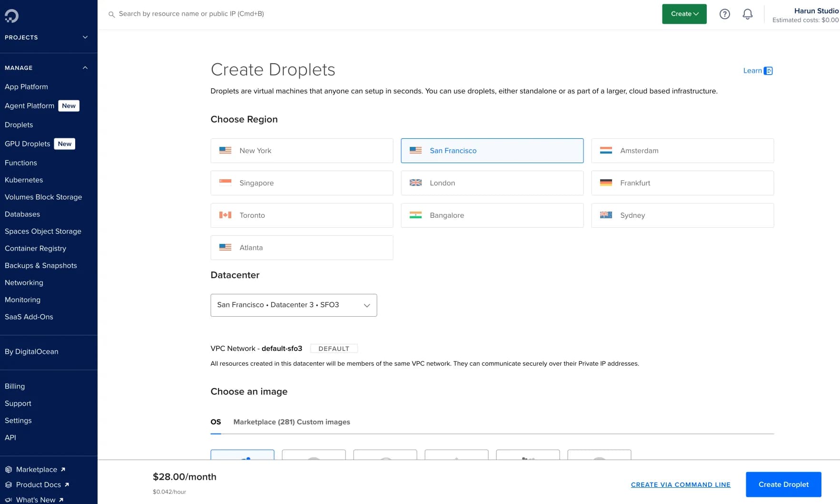Select the Amsterdam region
This screenshot has width=840, height=504.
(682, 151)
